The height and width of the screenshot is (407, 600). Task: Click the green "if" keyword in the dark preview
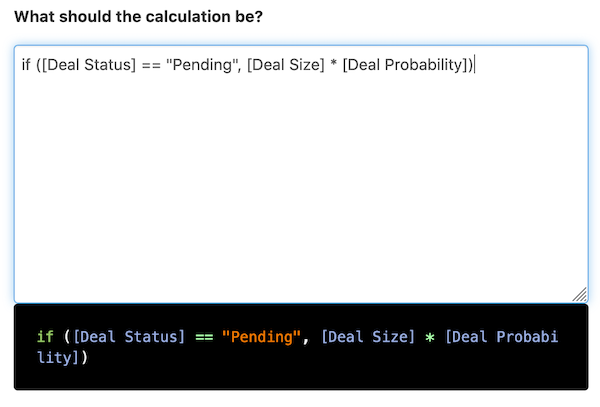45,337
